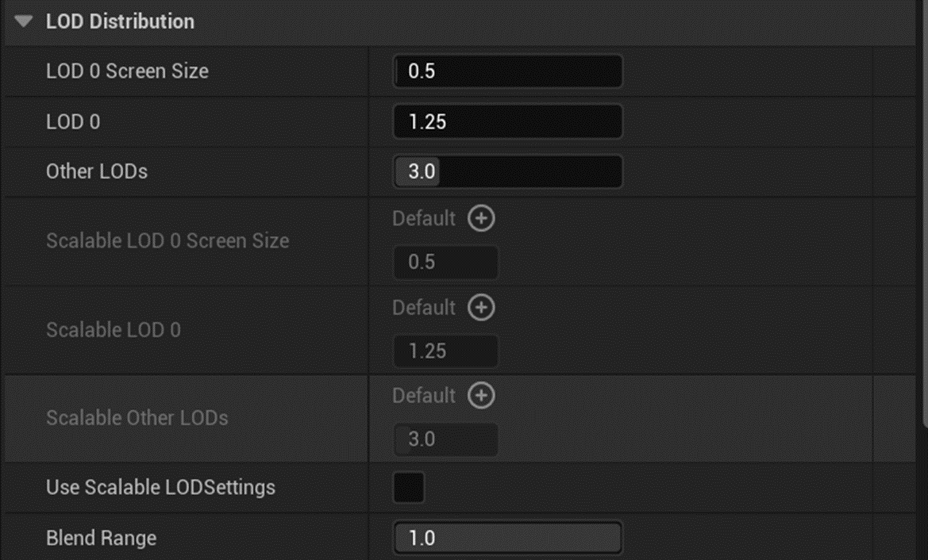The width and height of the screenshot is (928, 560).
Task: Enable Use Scalable LODSettings checkbox
Action: click(409, 488)
